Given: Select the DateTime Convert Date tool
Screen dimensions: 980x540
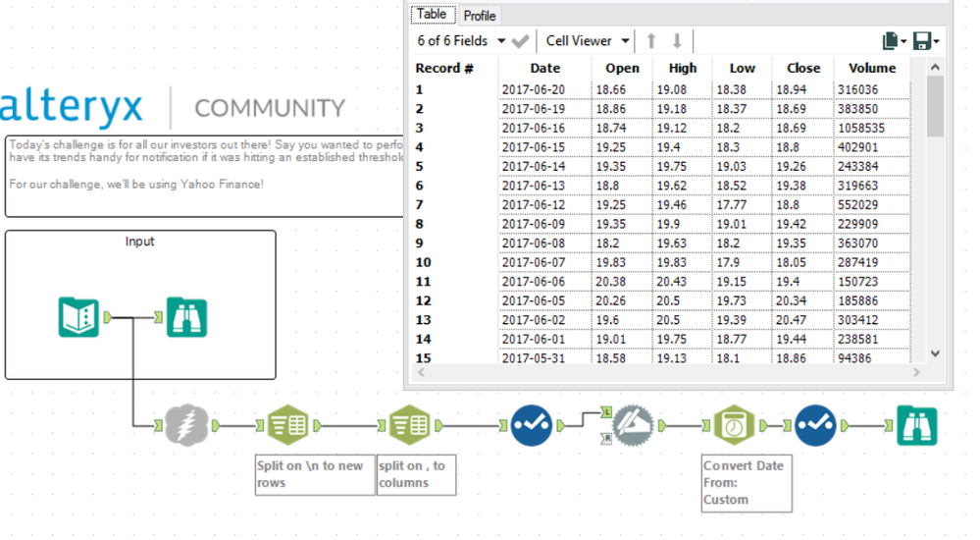Looking at the screenshot, I should 735,425.
